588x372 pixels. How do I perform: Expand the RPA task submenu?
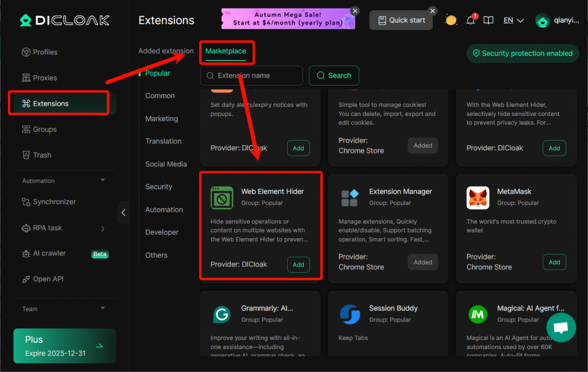point(103,228)
